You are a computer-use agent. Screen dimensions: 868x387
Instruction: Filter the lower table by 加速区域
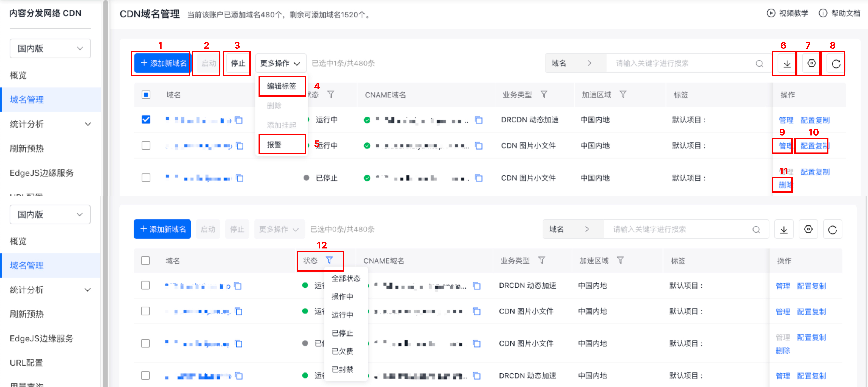pos(620,260)
